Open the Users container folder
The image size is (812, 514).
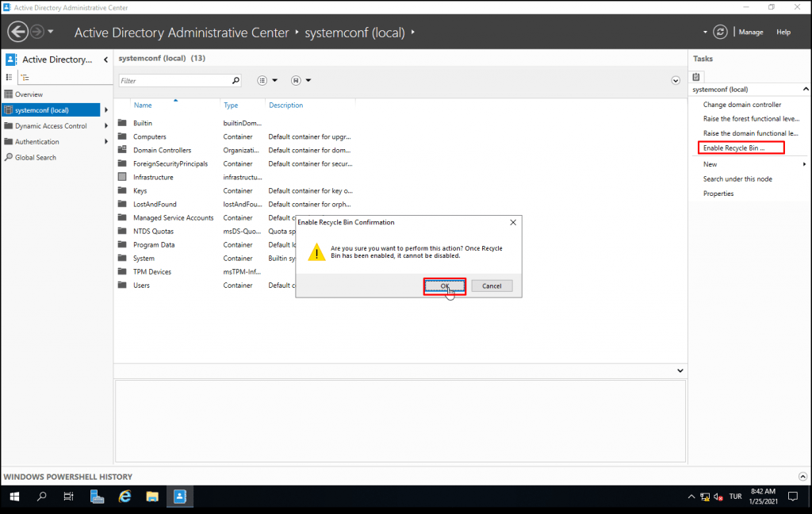point(144,285)
